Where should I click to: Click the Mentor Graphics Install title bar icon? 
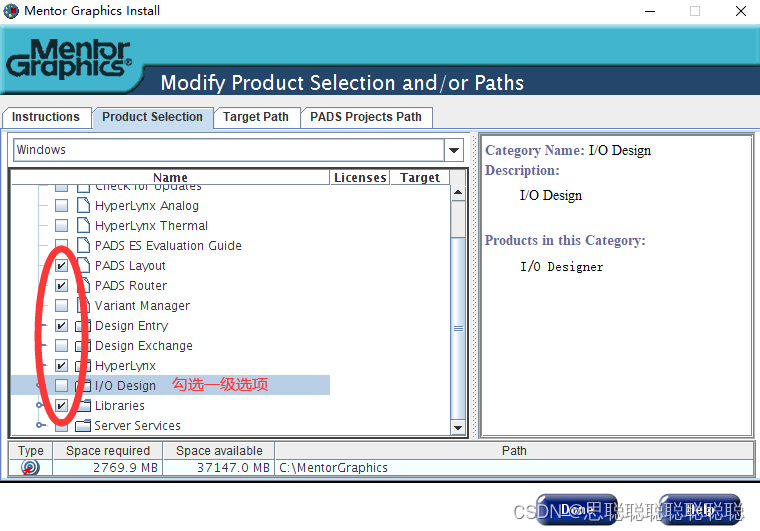[x=11, y=11]
